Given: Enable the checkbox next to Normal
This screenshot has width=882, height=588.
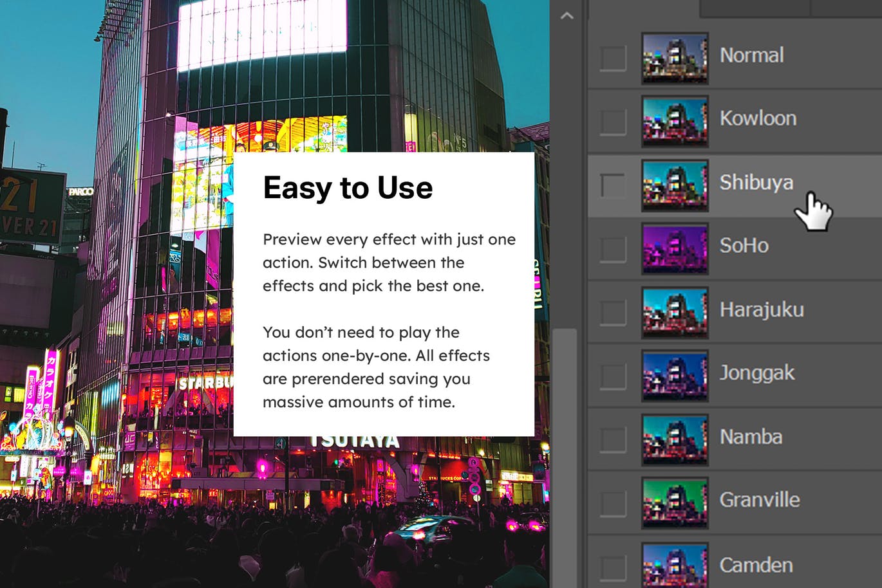Looking at the screenshot, I should pyautogui.click(x=612, y=57).
